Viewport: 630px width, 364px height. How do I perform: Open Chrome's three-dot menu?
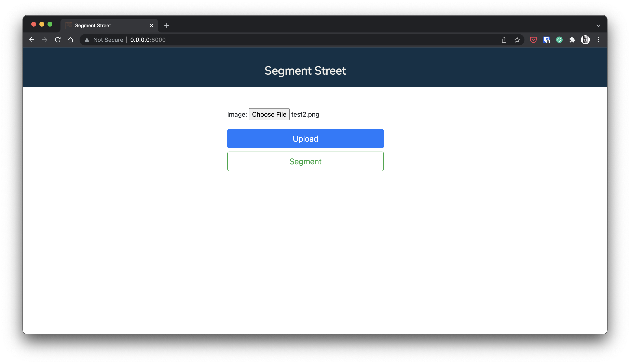pyautogui.click(x=598, y=40)
